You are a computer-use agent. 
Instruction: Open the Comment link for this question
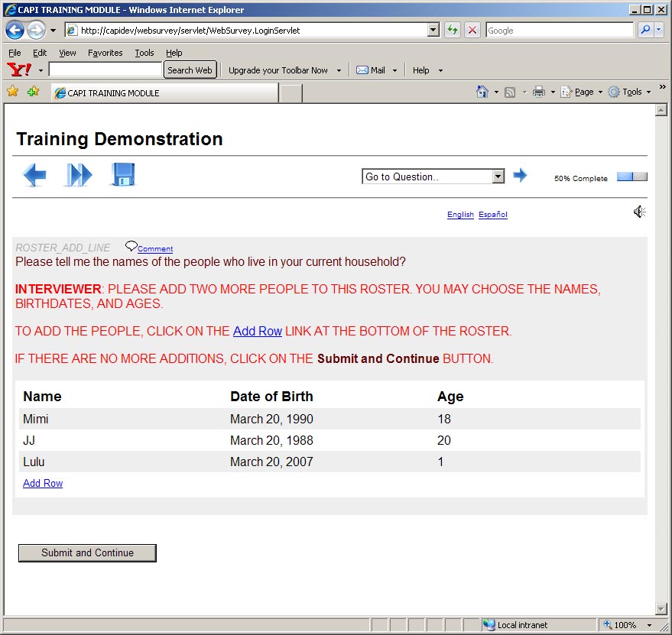(x=155, y=249)
